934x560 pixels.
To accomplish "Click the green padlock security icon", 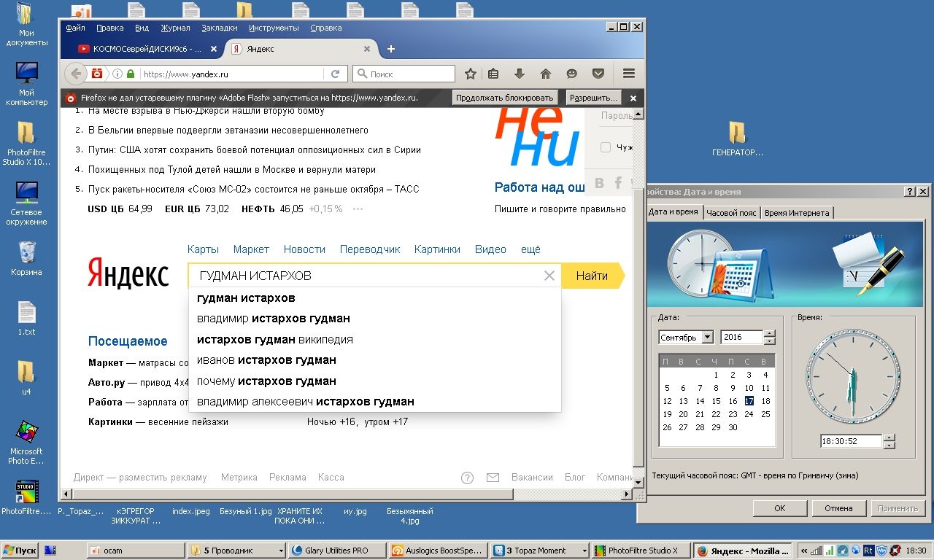I will [x=131, y=74].
